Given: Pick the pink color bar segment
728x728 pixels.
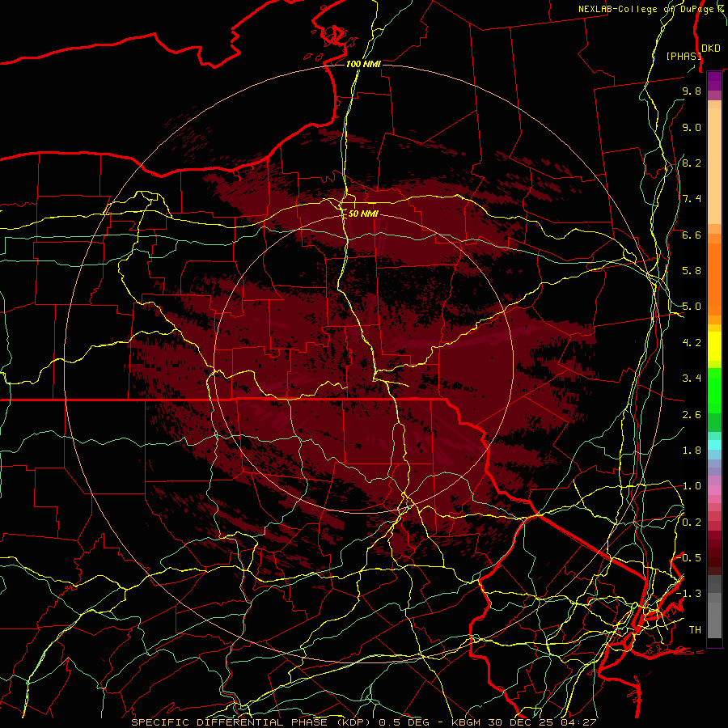Looking at the screenshot, I should pyautogui.click(x=714, y=490).
